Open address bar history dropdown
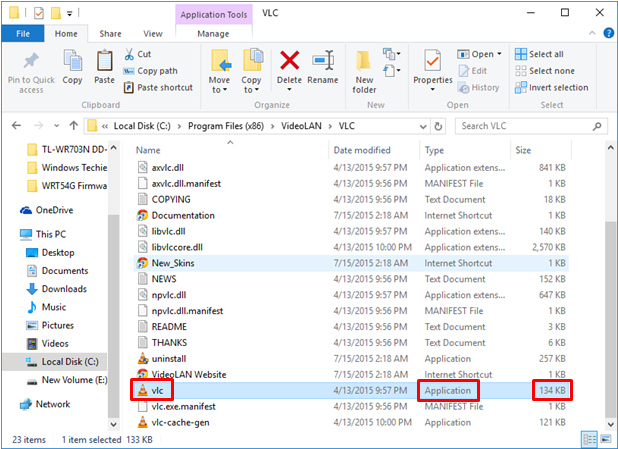Image resolution: width=618 pixels, height=449 pixels. 423,127
